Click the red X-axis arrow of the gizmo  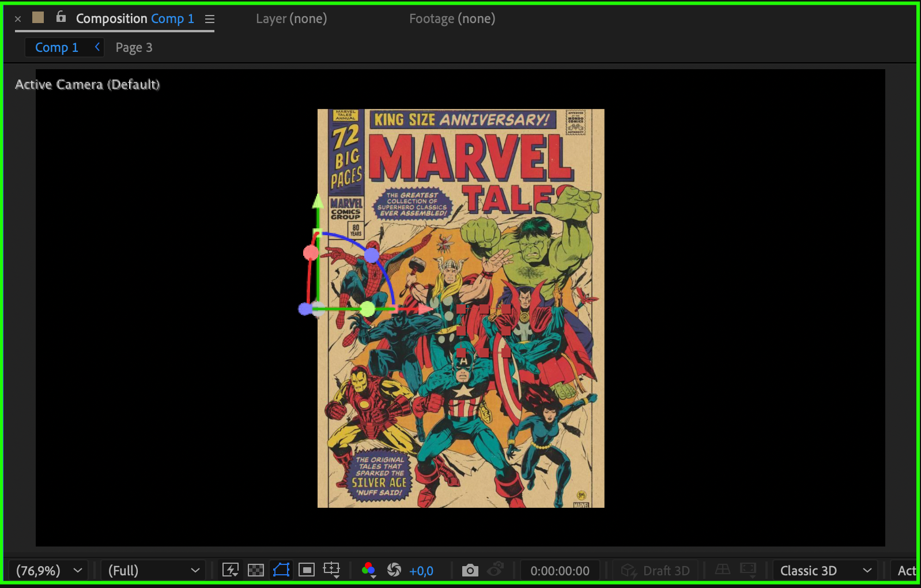[426, 309]
